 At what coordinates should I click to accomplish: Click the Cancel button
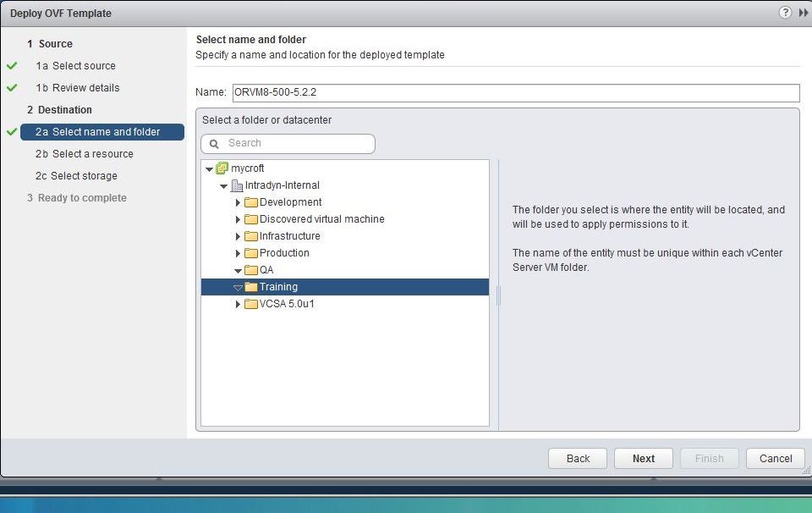pos(776,459)
